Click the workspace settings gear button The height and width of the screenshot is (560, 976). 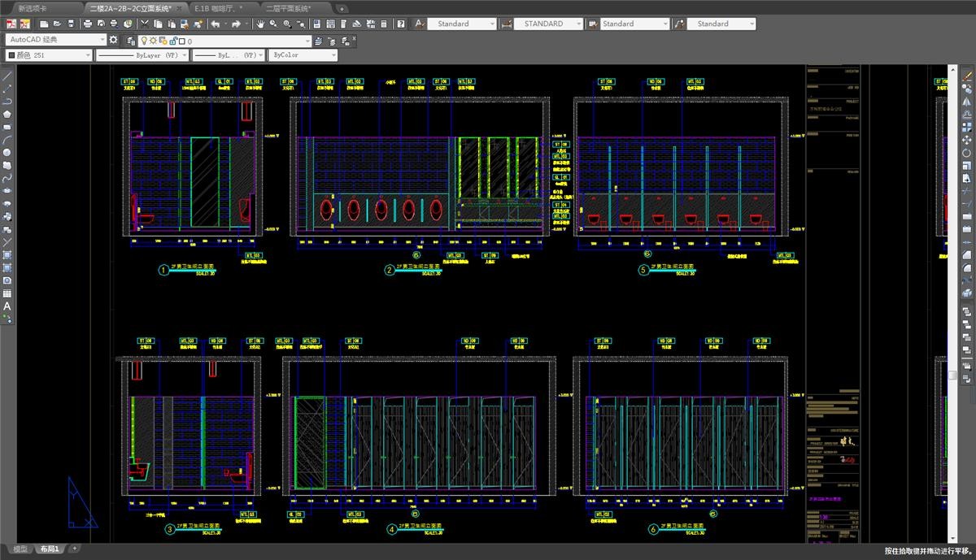[x=114, y=40]
